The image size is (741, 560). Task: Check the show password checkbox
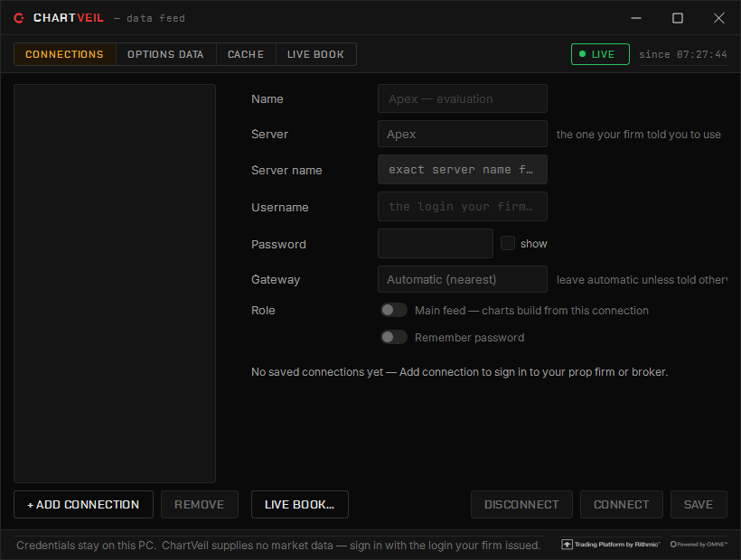508,243
